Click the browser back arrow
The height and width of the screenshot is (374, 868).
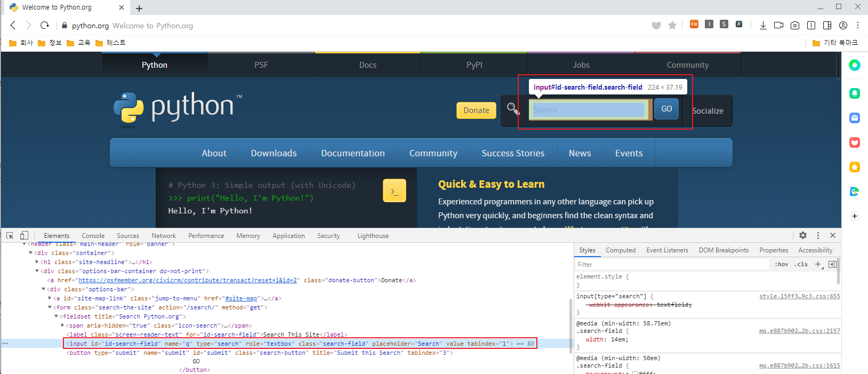point(13,25)
